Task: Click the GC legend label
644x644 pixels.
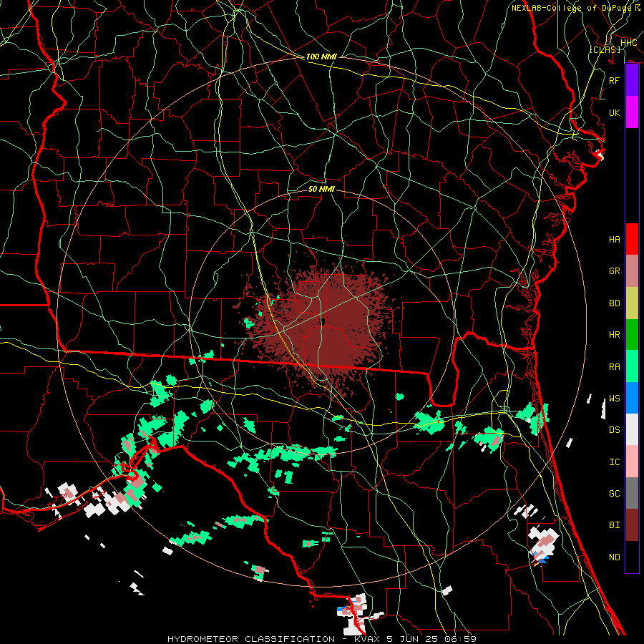Action: click(x=615, y=494)
